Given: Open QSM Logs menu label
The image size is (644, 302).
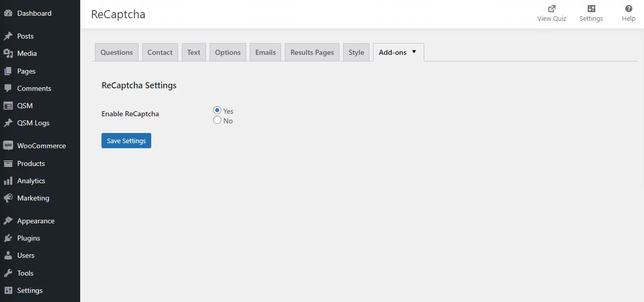Looking at the screenshot, I should [x=33, y=123].
